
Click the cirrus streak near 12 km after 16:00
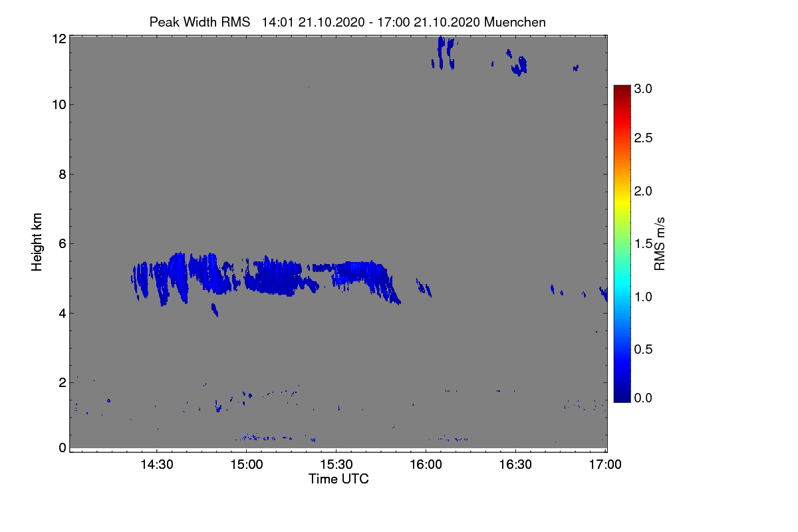[x=445, y=53]
